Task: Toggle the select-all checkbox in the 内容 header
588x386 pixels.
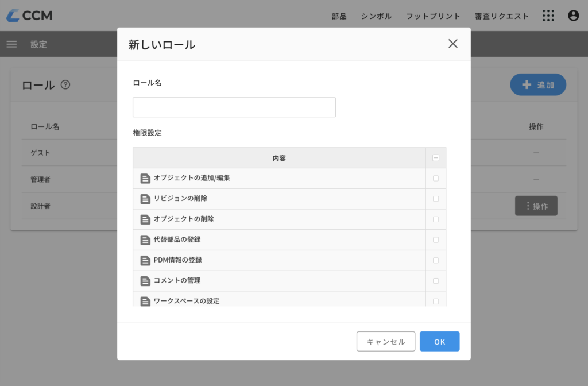Action: [x=437, y=157]
